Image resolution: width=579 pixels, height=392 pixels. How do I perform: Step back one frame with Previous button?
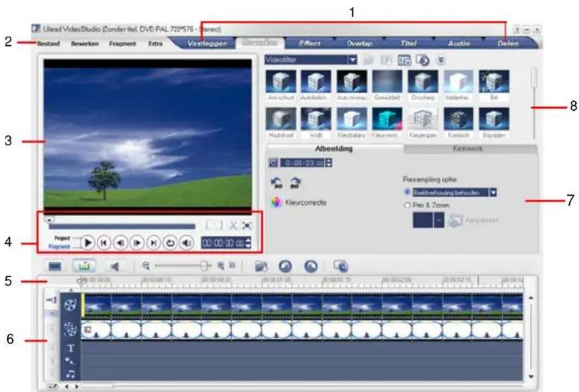point(120,243)
